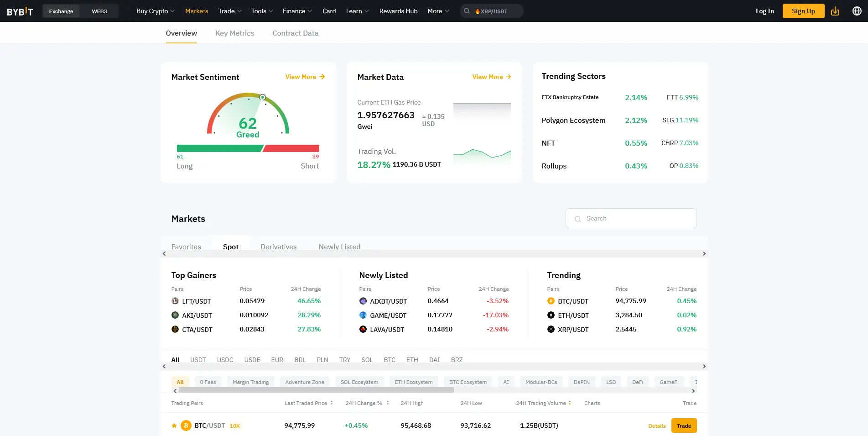Click right arrow of market tabs scroller
Viewport: 868px width, 436px height.
click(704, 253)
